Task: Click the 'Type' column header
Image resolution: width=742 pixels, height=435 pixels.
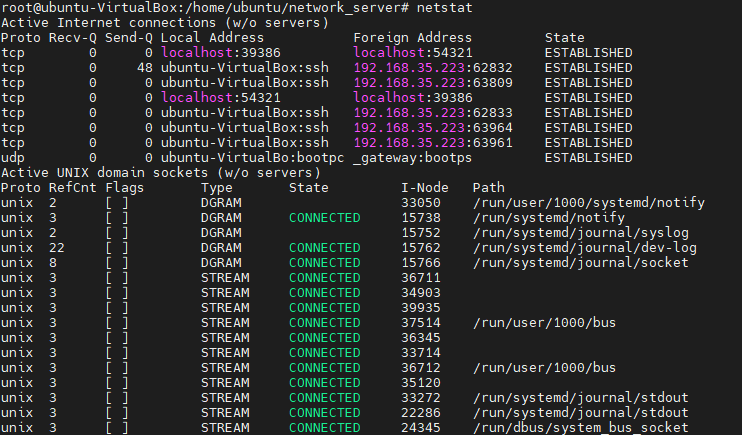Action: 216,188
